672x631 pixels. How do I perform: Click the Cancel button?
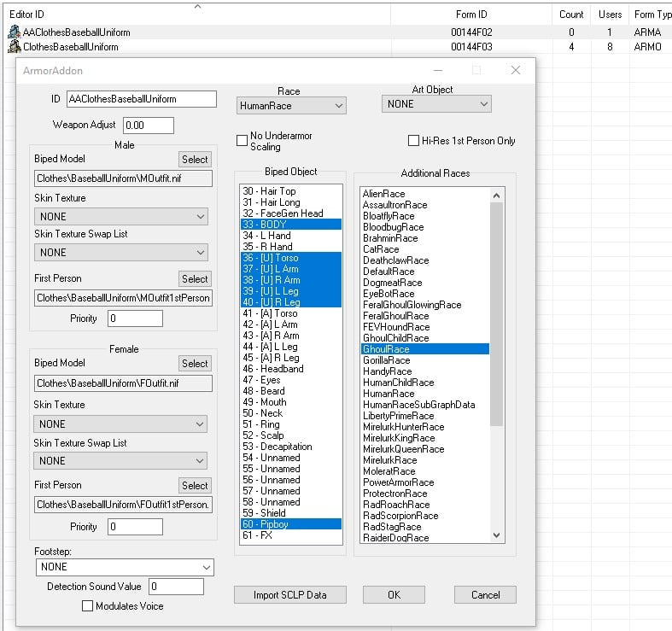point(485,595)
